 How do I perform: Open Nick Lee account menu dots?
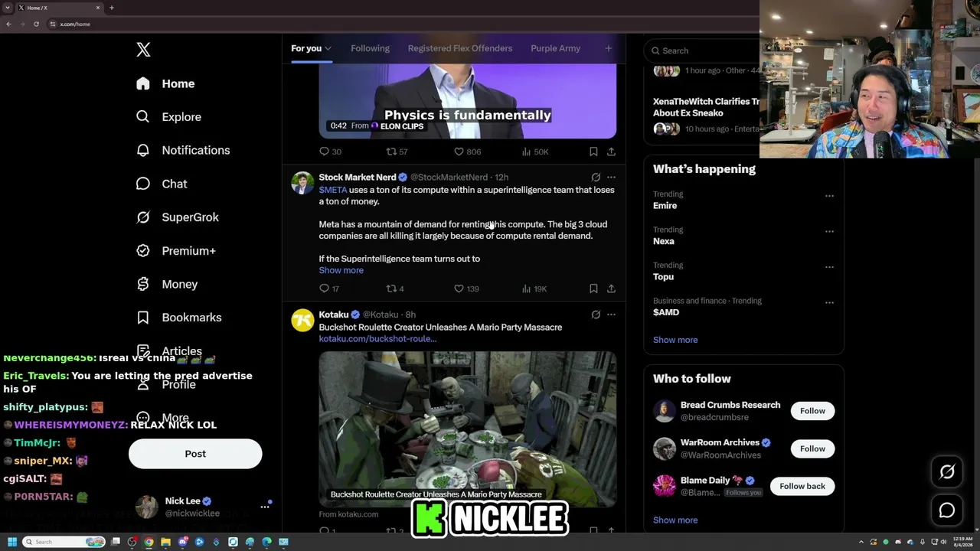tap(265, 507)
